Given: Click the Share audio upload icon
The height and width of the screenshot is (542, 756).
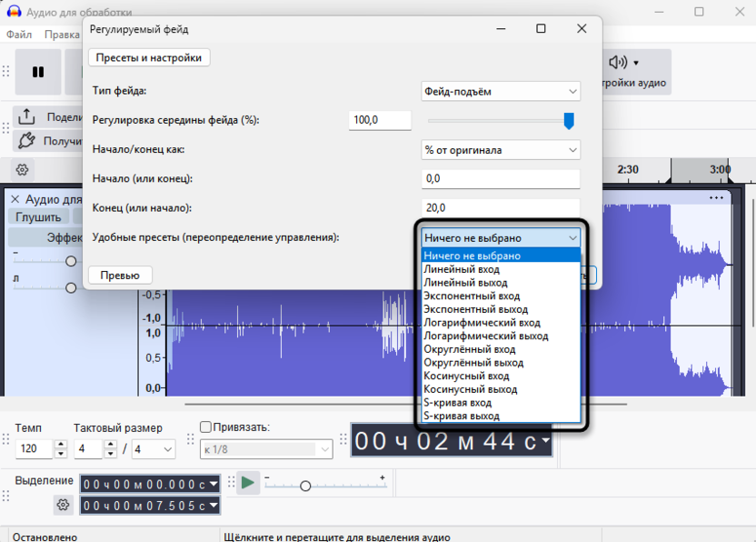Looking at the screenshot, I should point(26,116).
